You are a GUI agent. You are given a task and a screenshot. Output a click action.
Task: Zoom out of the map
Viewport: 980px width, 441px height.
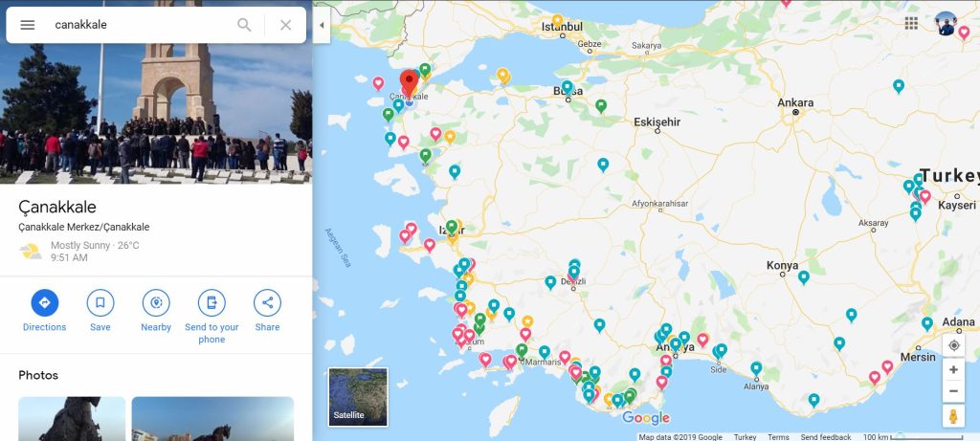[953, 391]
